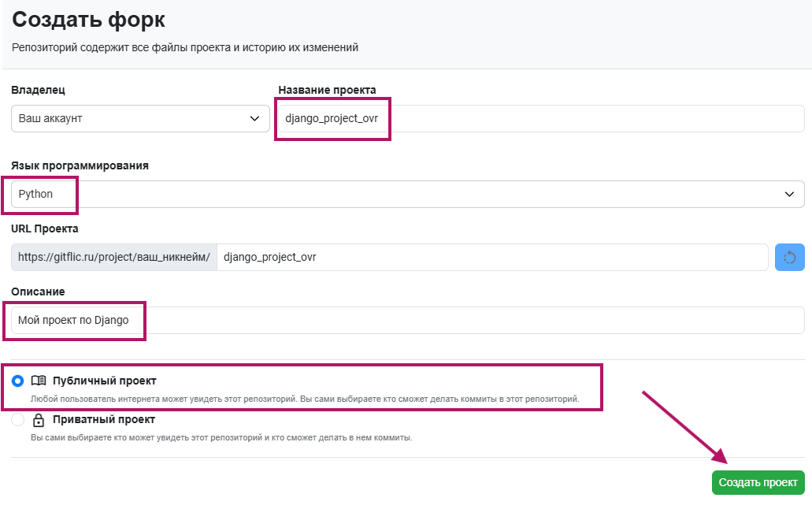This screenshot has width=812, height=509.
Task: Click the public project description about commits
Action: [x=305, y=399]
